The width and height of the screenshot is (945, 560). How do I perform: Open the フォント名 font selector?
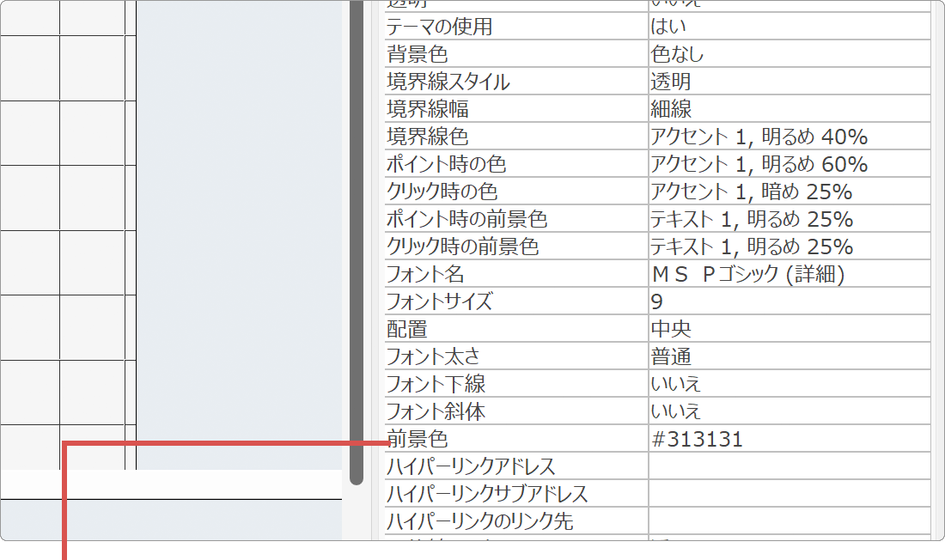point(786,273)
